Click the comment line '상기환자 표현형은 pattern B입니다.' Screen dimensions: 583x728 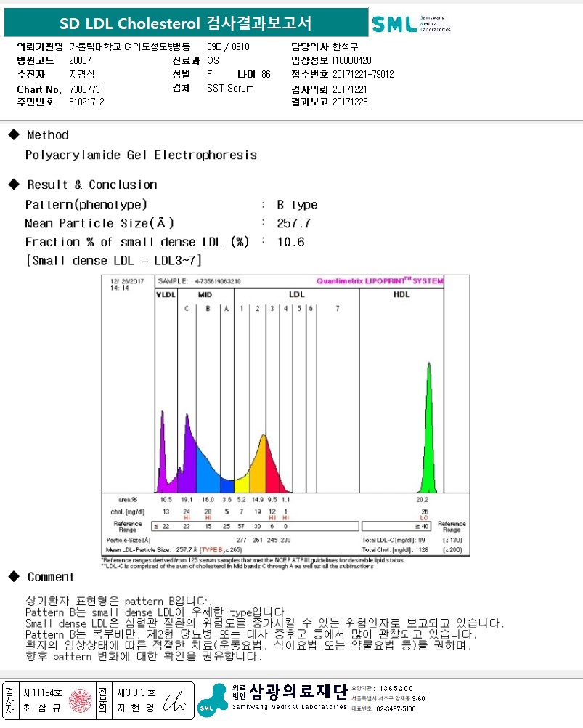click(x=119, y=602)
